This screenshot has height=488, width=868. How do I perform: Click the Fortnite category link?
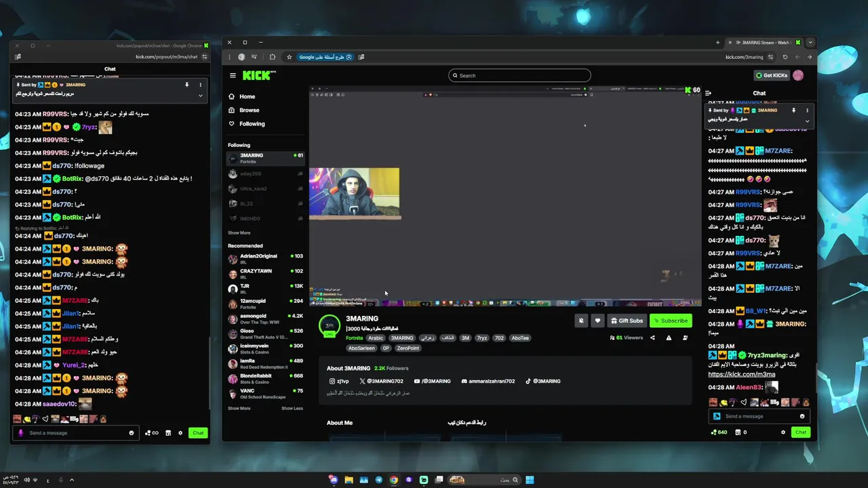pos(355,338)
